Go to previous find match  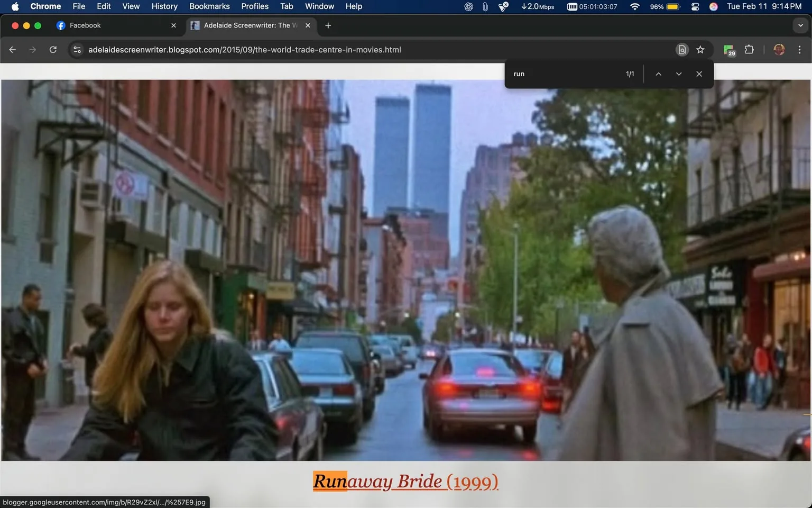tap(658, 74)
